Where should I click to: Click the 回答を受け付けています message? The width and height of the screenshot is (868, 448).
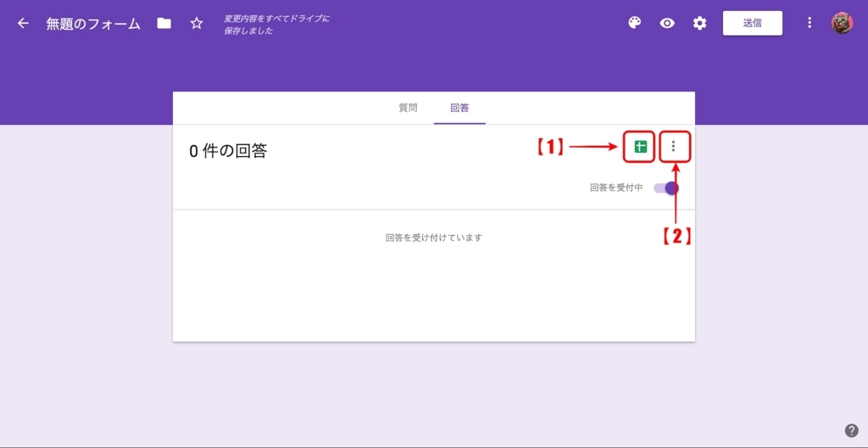tap(434, 238)
